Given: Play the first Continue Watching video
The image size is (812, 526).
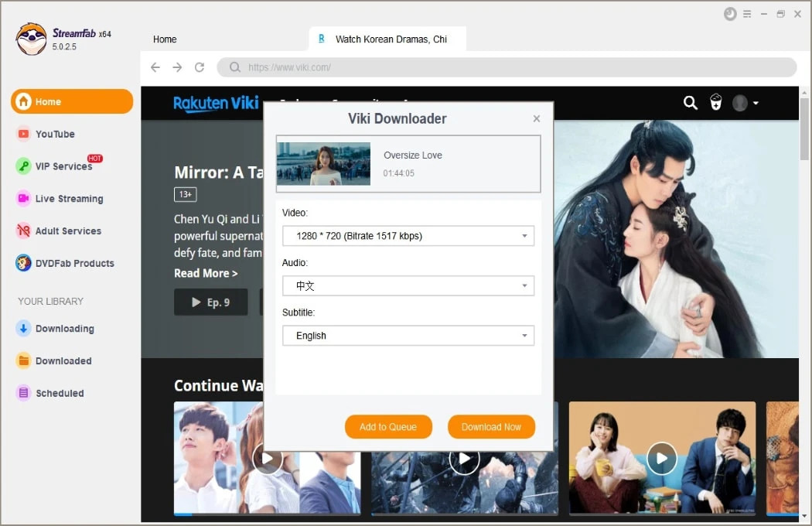Looking at the screenshot, I should click(x=268, y=459).
